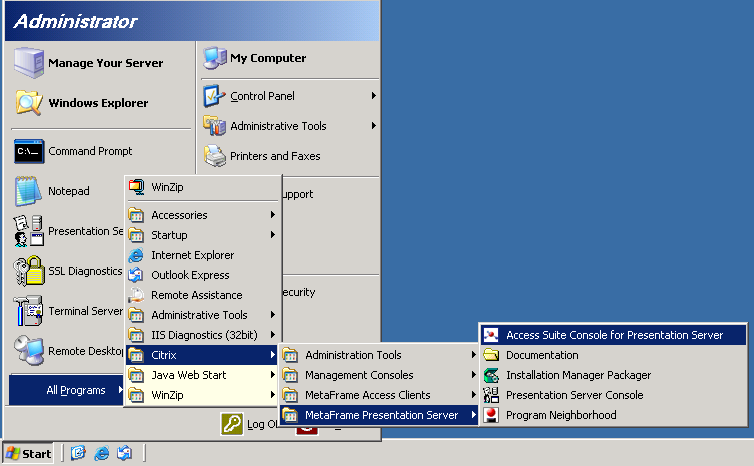The image size is (754, 466).
Task: Click the Startup label in programs list
Action: pos(169,235)
